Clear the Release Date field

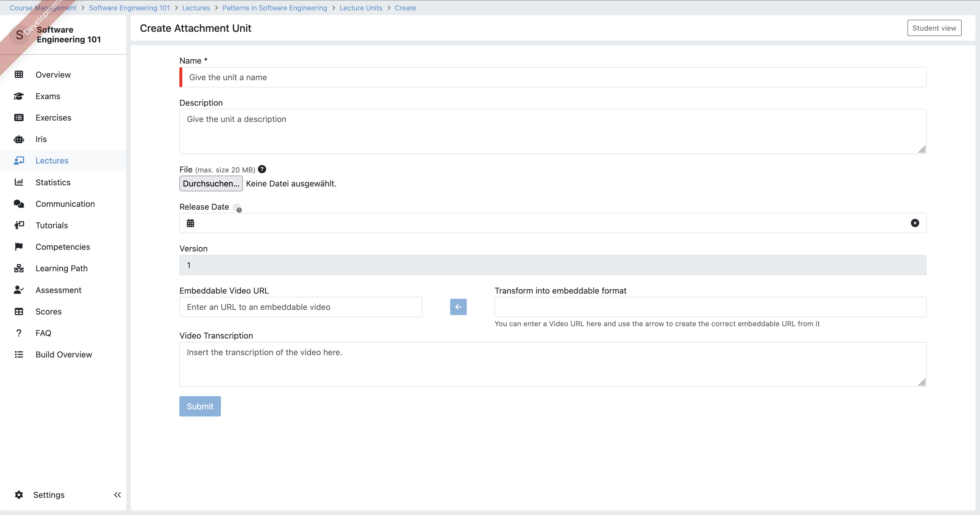pyautogui.click(x=915, y=223)
